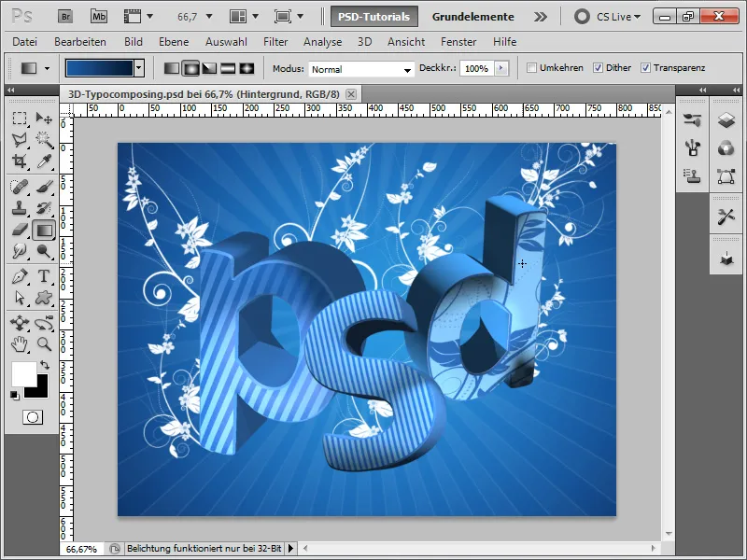Open the Bearbeiten menu
Screen dimensions: 747x560
(x=80, y=42)
